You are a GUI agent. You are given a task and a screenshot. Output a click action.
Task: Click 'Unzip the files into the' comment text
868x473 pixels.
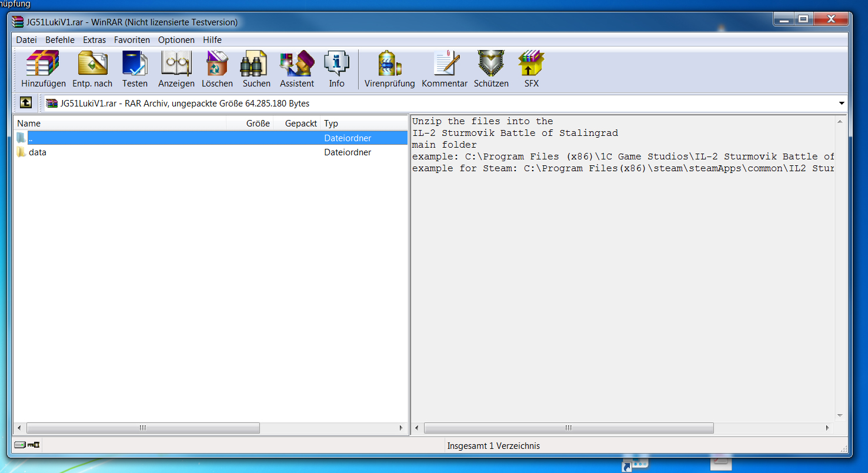coord(483,121)
